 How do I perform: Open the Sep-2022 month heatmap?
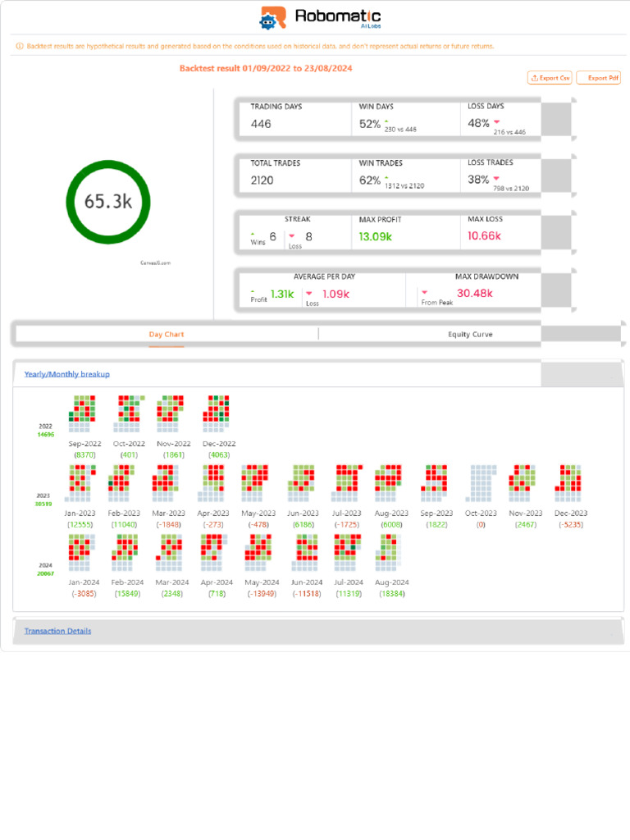coord(83,413)
